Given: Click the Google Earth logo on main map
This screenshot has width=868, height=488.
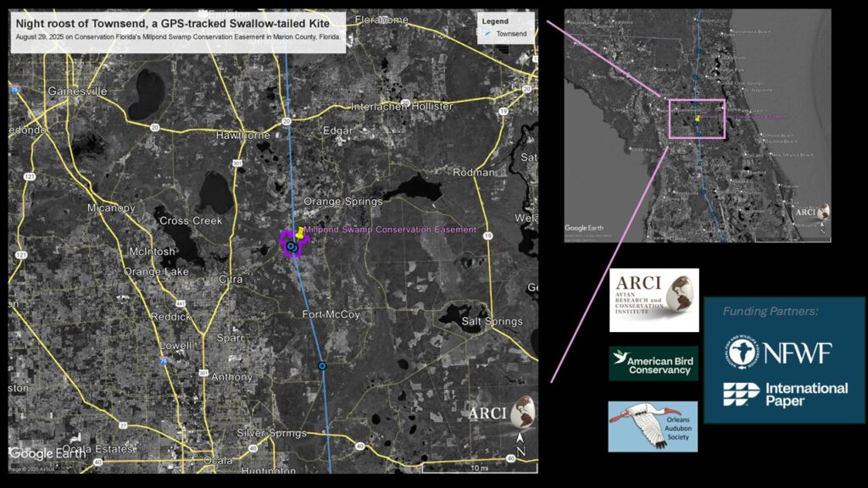Looking at the screenshot, I should click(42, 454).
